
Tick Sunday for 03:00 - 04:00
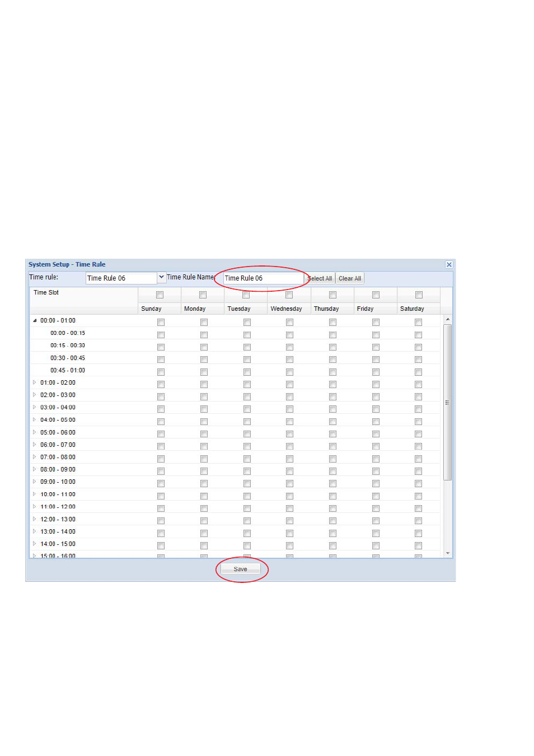(161, 409)
